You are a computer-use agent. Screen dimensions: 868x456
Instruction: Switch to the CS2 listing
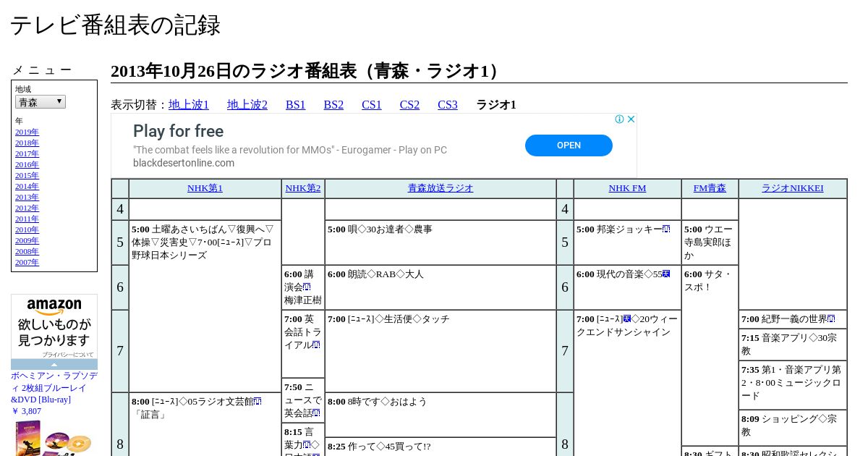click(409, 104)
